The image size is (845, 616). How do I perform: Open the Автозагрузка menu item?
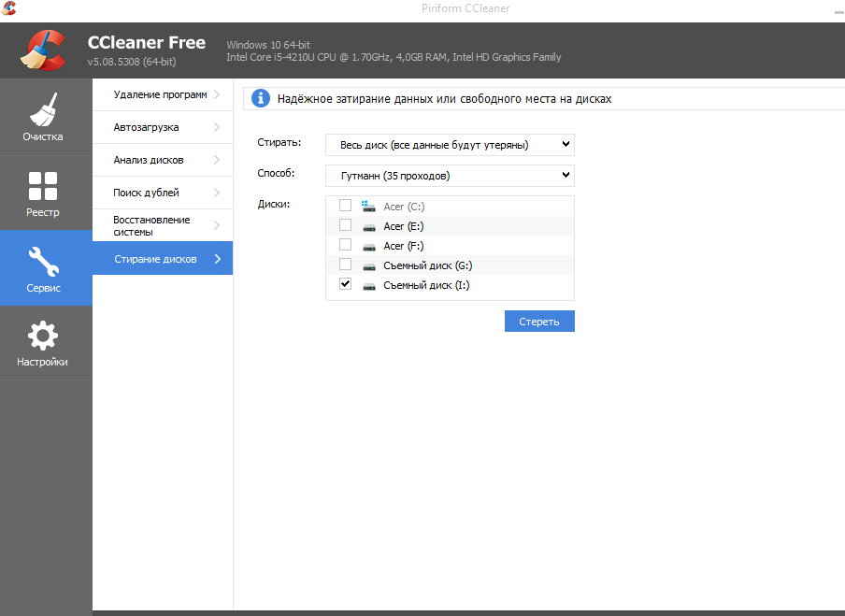tap(147, 127)
